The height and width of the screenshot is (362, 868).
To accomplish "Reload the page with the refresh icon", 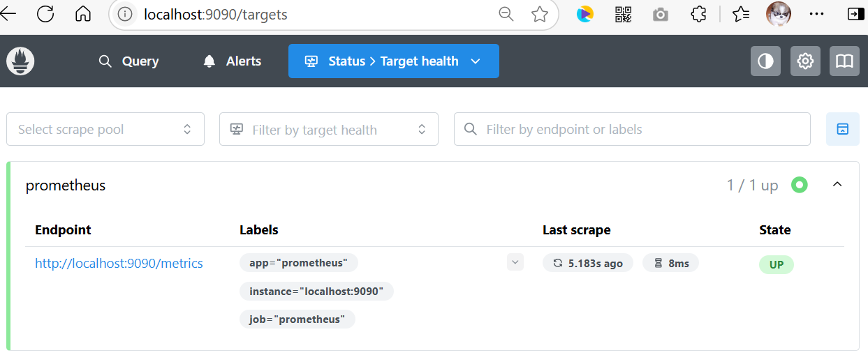I will 46,14.
